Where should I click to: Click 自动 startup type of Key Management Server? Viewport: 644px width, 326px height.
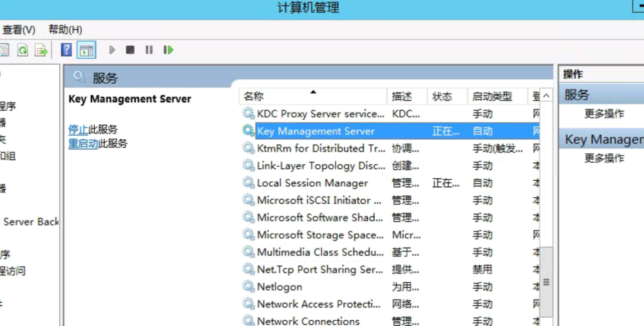pyautogui.click(x=482, y=131)
